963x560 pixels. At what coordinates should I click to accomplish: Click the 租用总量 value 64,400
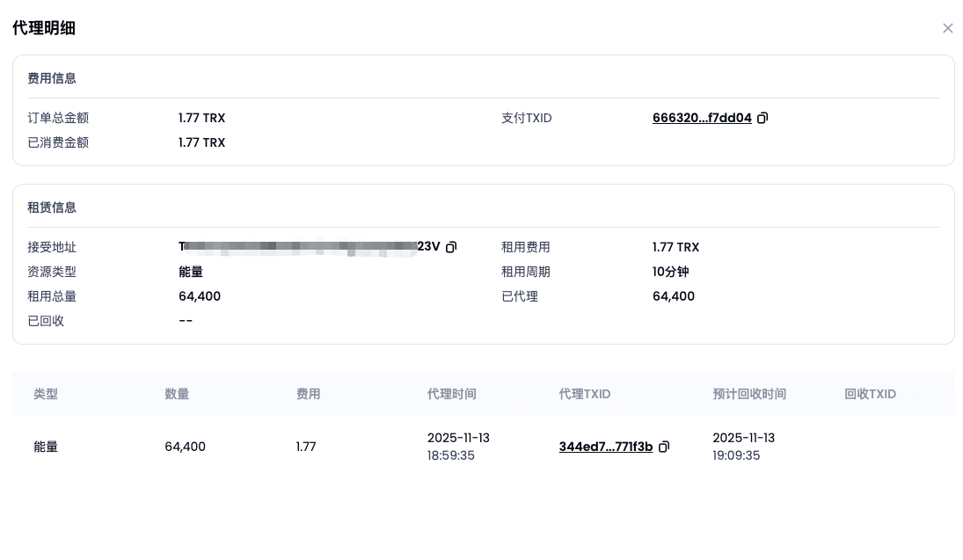click(200, 296)
